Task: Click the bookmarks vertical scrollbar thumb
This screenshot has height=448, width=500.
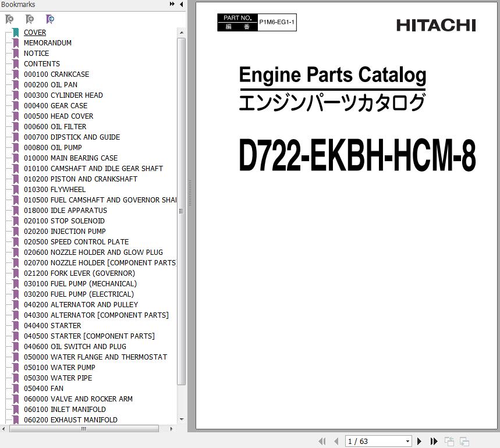Action: pyautogui.click(x=182, y=212)
